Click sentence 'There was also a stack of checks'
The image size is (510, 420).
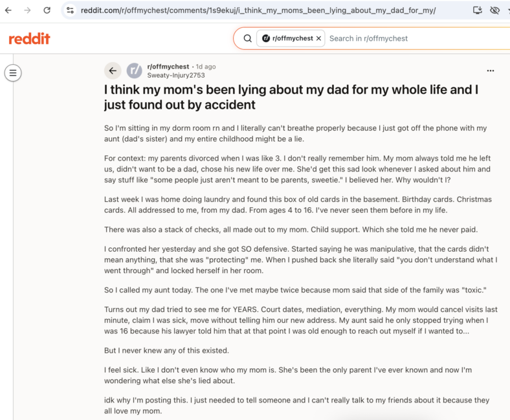coord(291,229)
